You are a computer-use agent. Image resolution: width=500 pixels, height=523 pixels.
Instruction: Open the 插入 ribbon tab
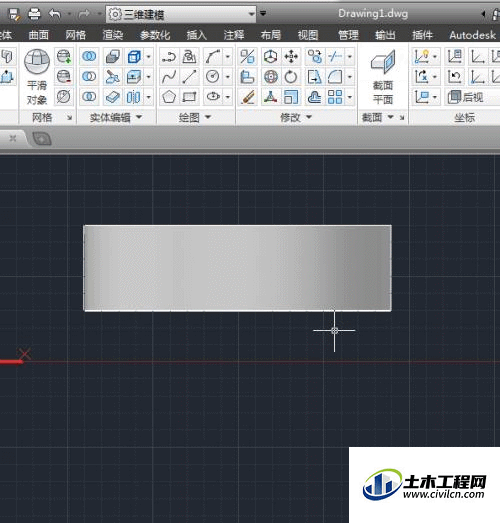(x=196, y=35)
